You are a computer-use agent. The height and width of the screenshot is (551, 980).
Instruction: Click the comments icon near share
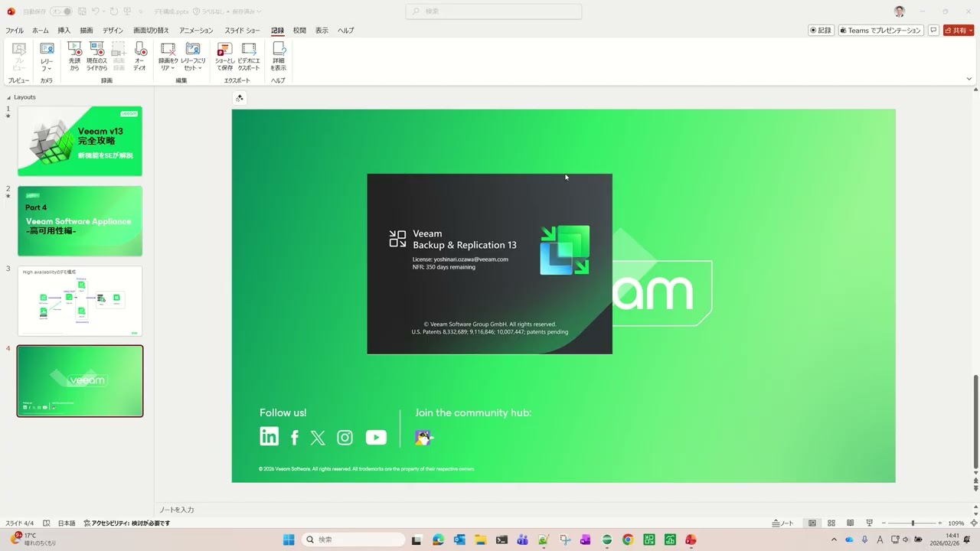tap(933, 31)
